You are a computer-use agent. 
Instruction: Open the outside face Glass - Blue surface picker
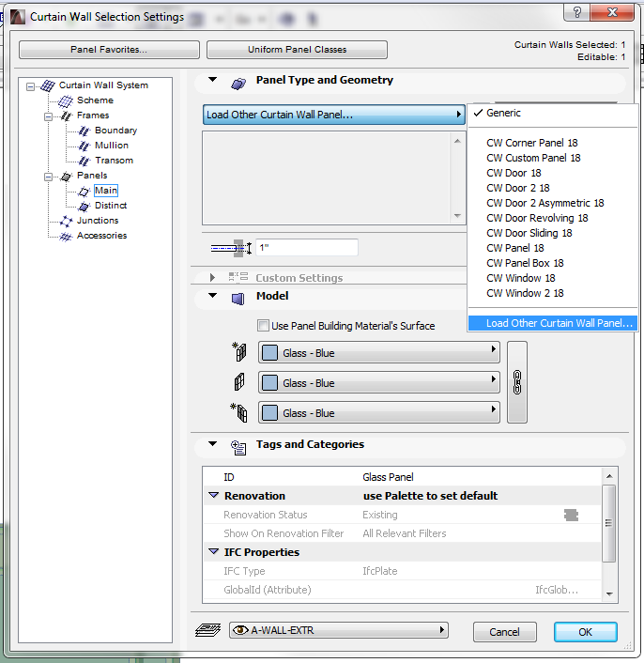click(x=379, y=353)
